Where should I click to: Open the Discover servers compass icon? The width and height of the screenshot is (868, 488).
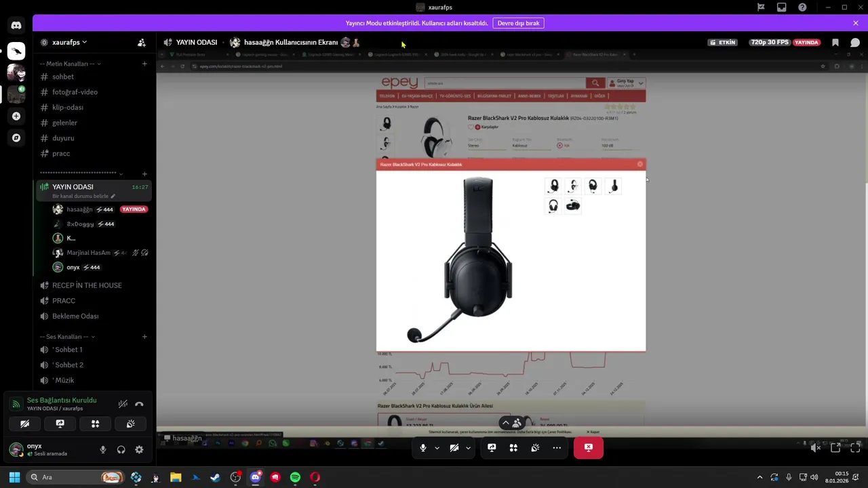[x=16, y=138]
